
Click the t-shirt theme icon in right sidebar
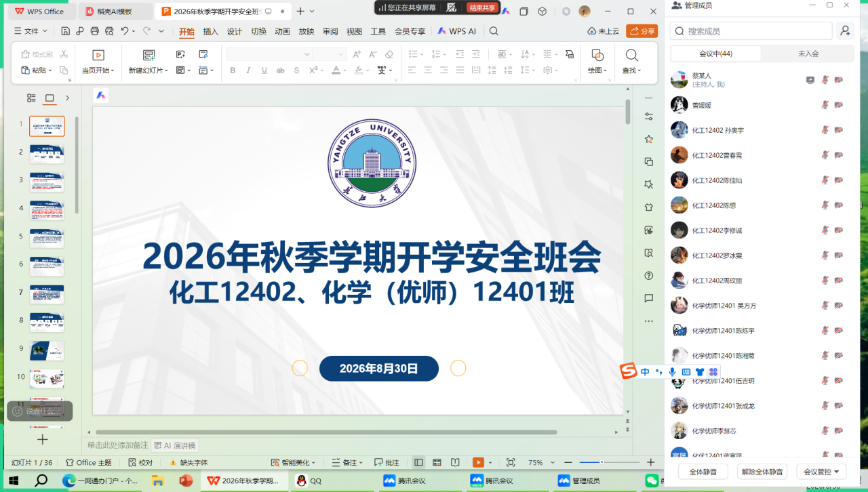coord(649,207)
